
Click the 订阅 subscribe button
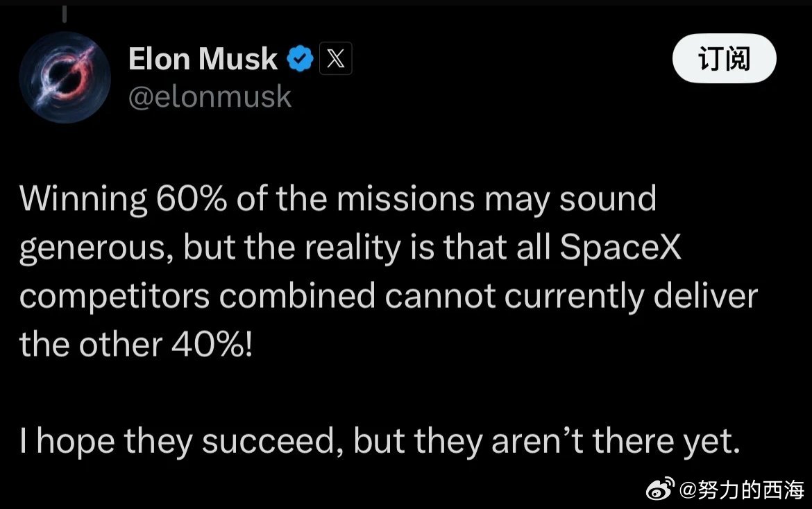[x=724, y=58]
